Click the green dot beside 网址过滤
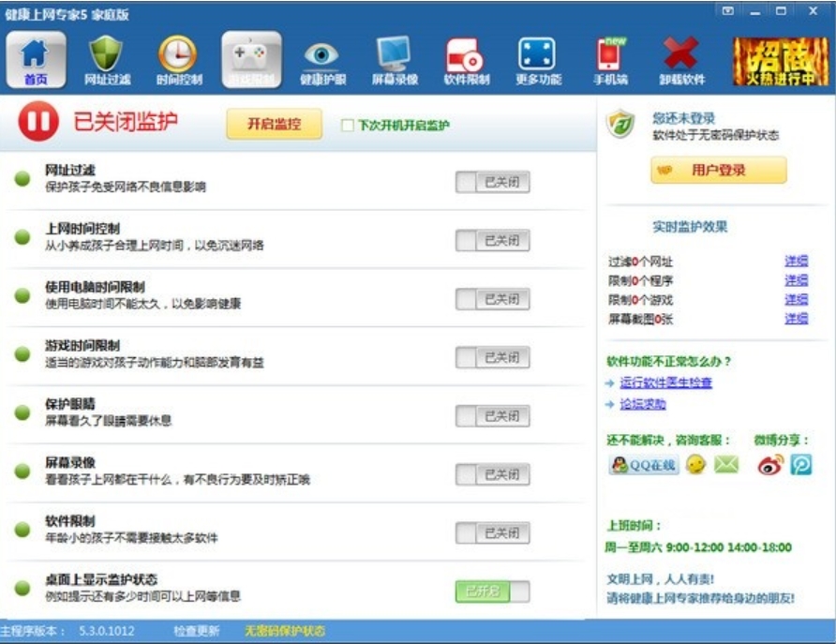836x644 pixels. (22, 179)
